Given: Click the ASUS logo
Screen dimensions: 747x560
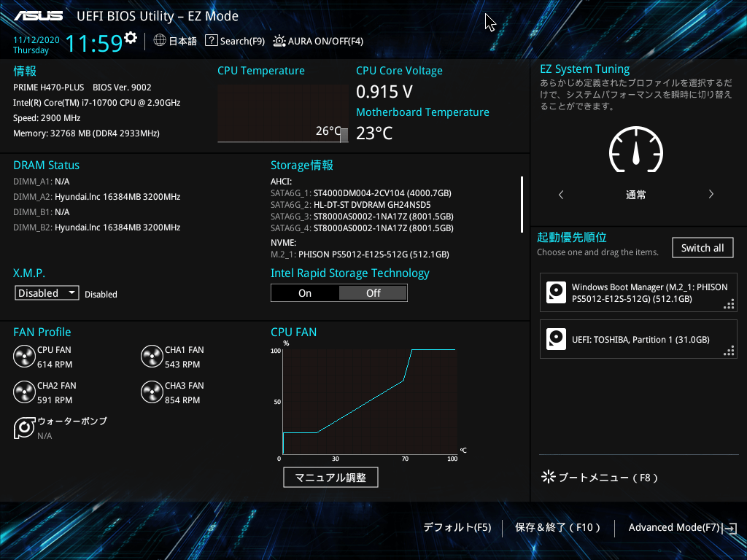Looking at the screenshot, I should 38,16.
